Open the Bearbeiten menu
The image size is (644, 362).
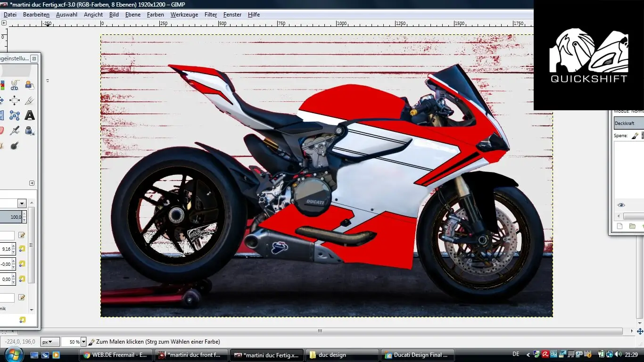pyautogui.click(x=36, y=15)
